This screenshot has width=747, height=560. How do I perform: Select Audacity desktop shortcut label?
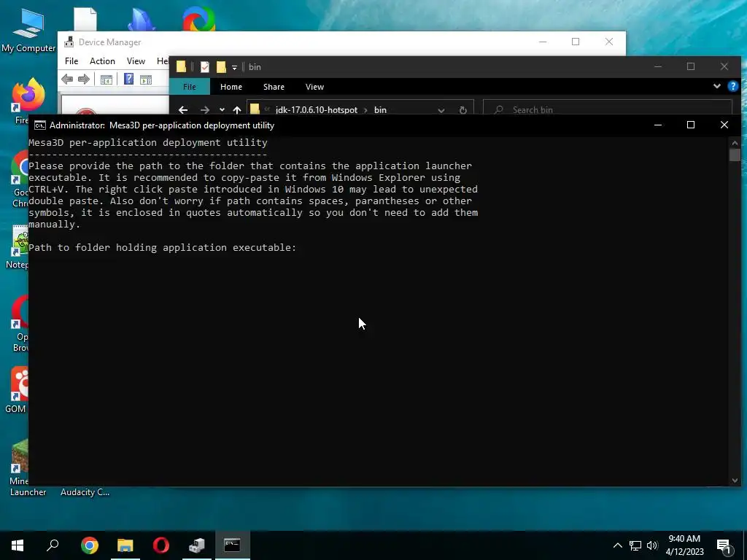(85, 492)
